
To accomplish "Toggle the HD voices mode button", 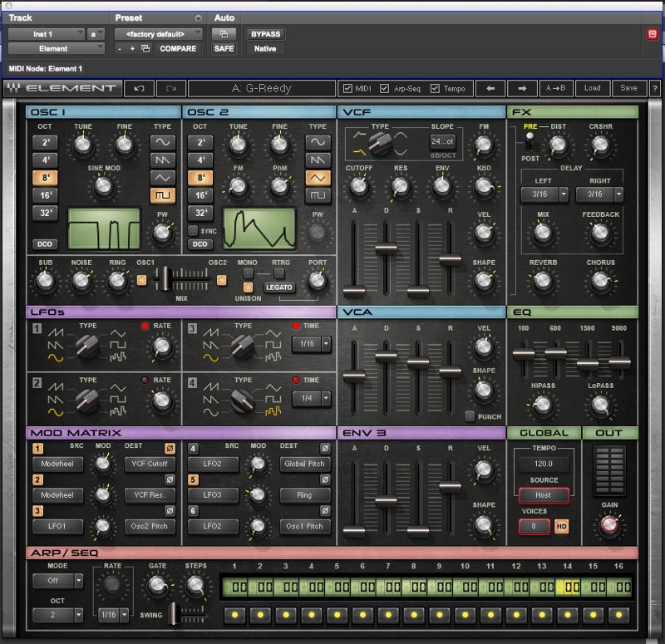I will point(562,526).
